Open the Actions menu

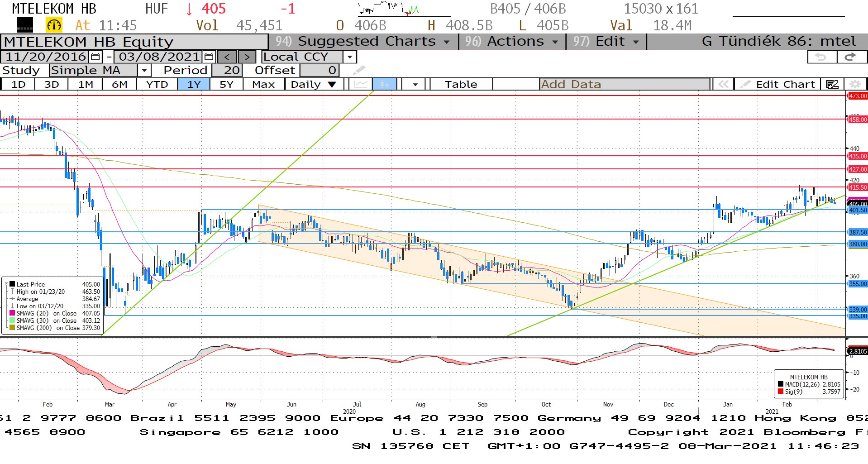[x=512, y=41]
